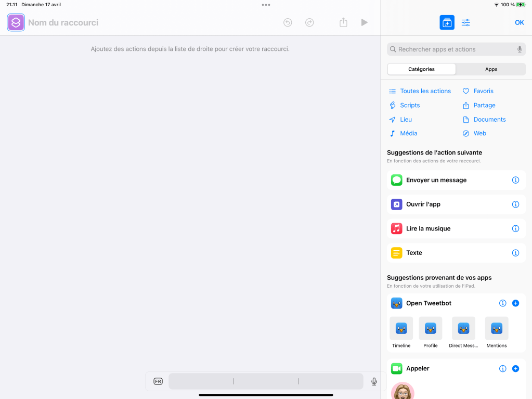Run the shortcut with the play button
Image resolution: width=532 pixels, height=399 pixels.
click(x=364, y=22)
